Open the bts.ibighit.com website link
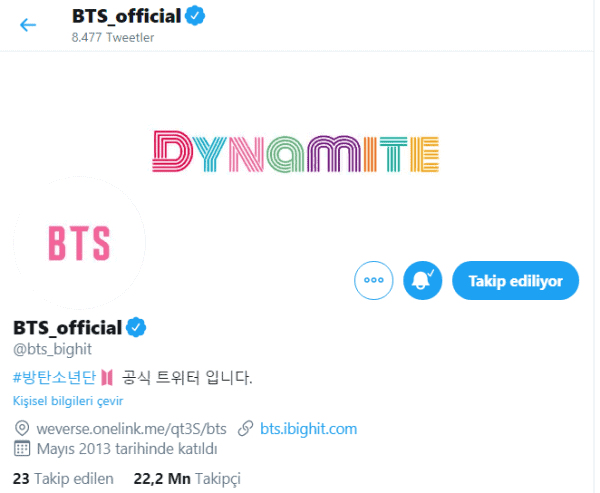Screen dimensions: 600x493 tap(308, 429)
